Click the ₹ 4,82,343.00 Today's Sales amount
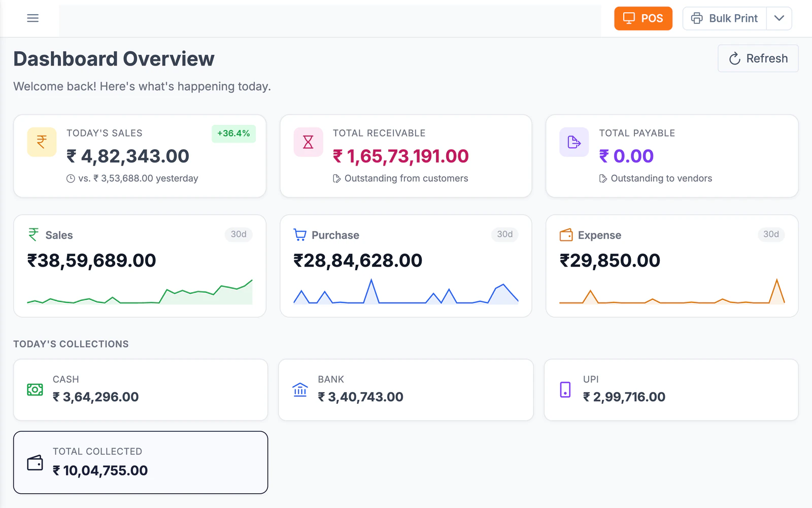The image size is (812, 508). click(x=128, y=156)
